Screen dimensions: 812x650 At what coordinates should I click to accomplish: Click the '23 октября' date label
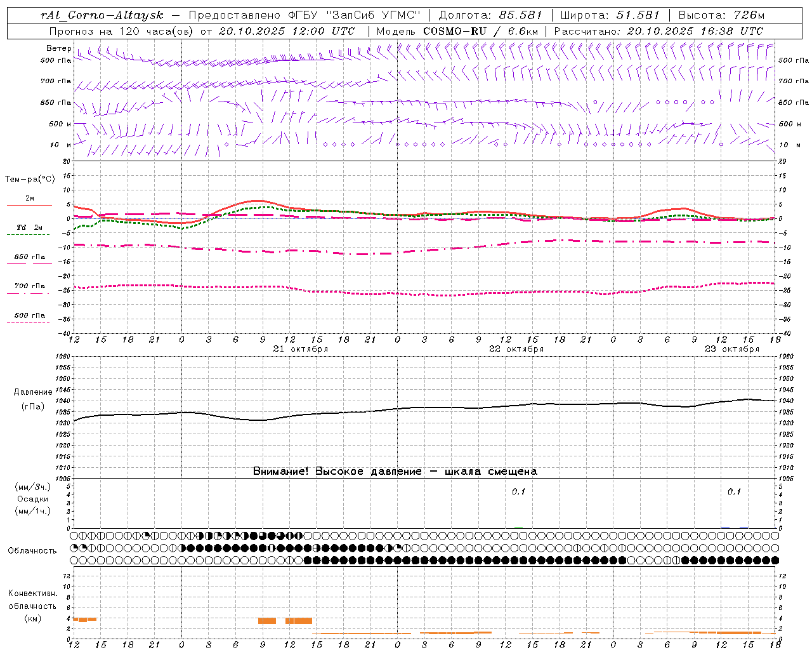click(x=732, y=349)
